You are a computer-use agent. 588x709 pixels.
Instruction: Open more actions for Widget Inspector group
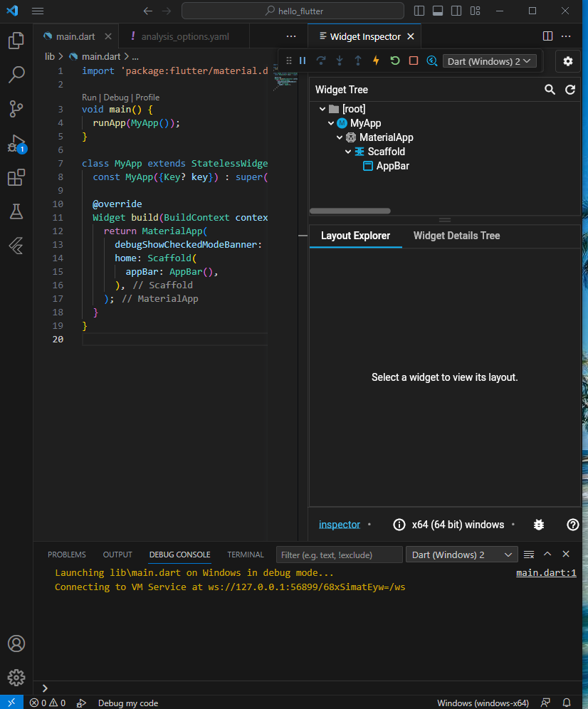[567, 36]
